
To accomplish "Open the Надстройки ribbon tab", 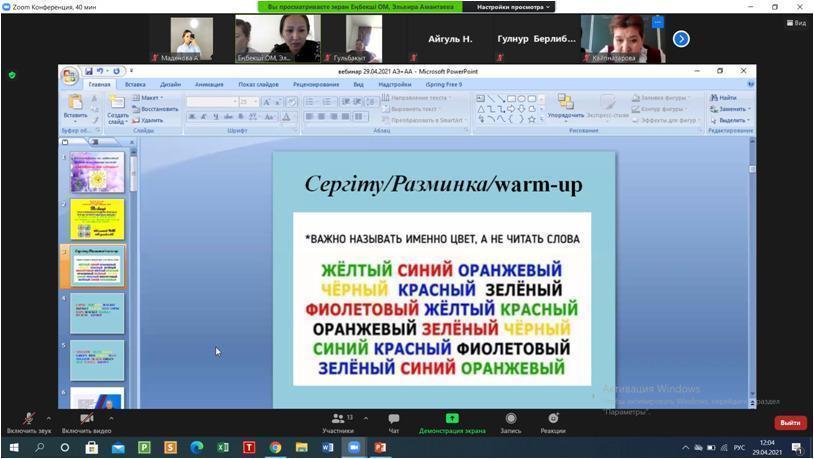I will pos(395,84).
